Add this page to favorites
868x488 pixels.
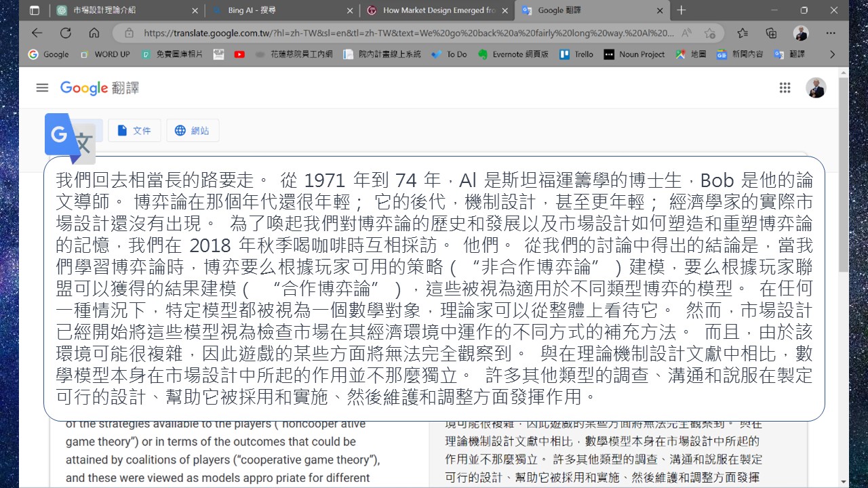(x=709, y=33)
